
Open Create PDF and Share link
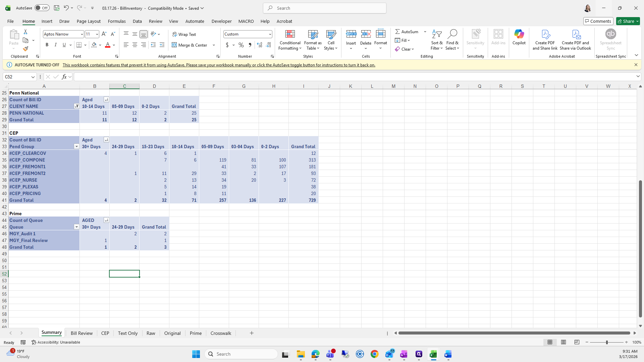(x=545, y=40)
